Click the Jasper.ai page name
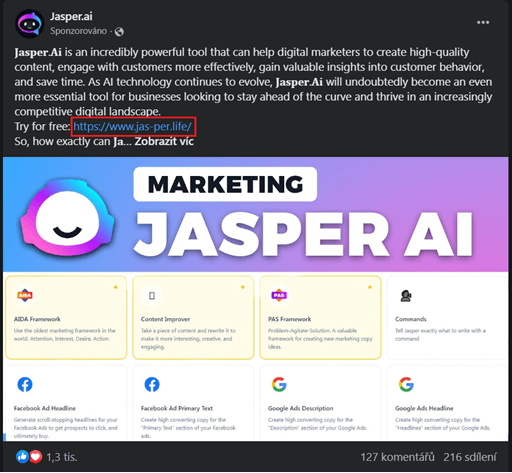512x473 pixels. coord(71,16)
